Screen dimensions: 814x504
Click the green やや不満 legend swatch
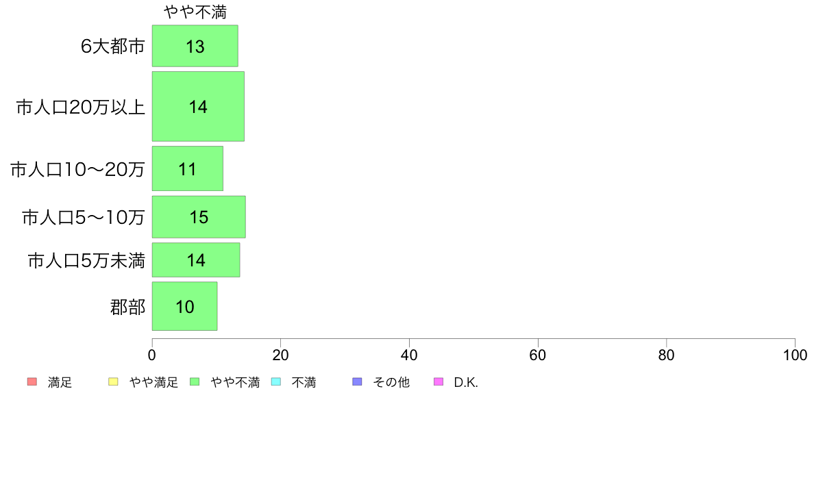tap(195, 382)
